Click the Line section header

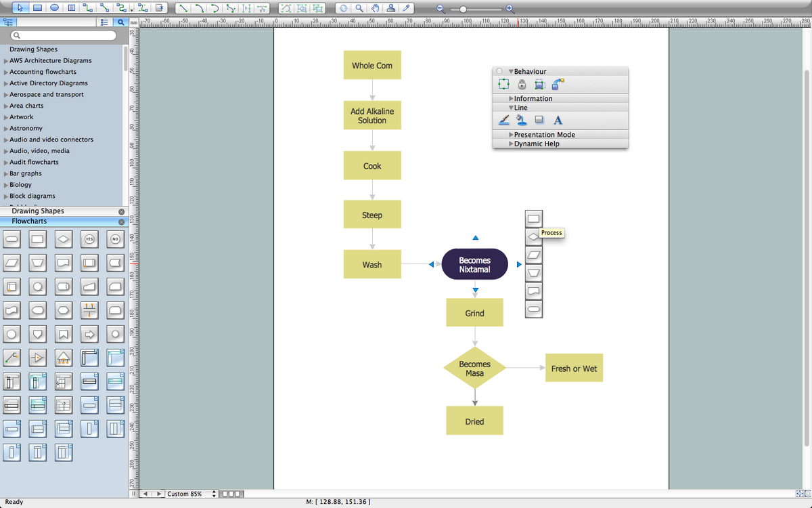click(x=560, y=108)
